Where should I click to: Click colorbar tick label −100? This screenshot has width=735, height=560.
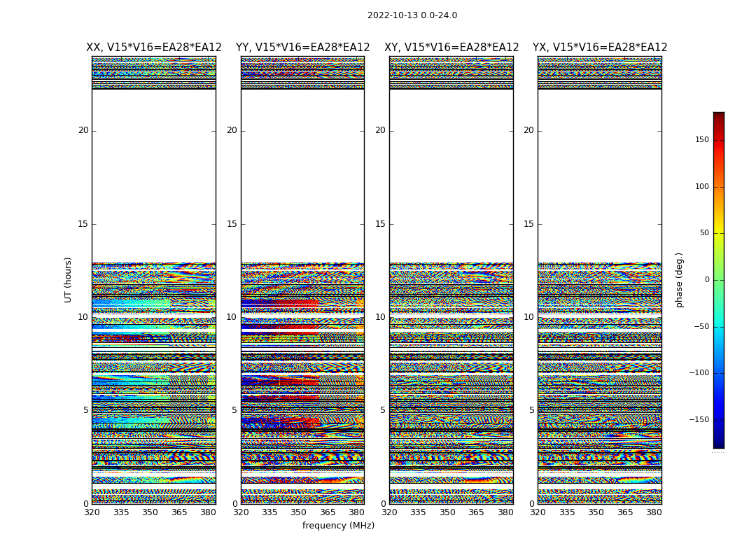point(699,373)
